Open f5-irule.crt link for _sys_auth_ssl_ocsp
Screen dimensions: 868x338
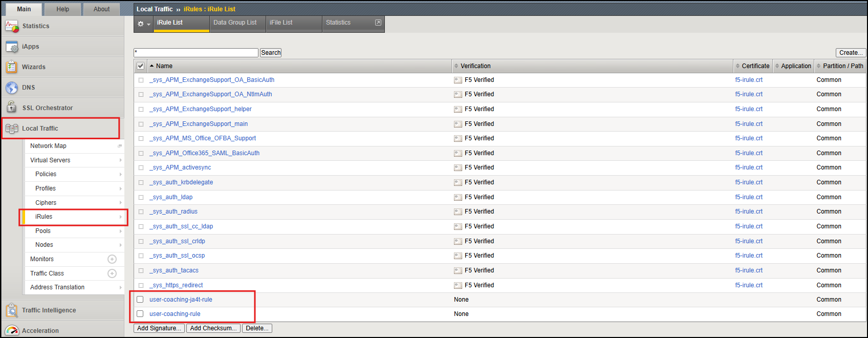[749, 256]
